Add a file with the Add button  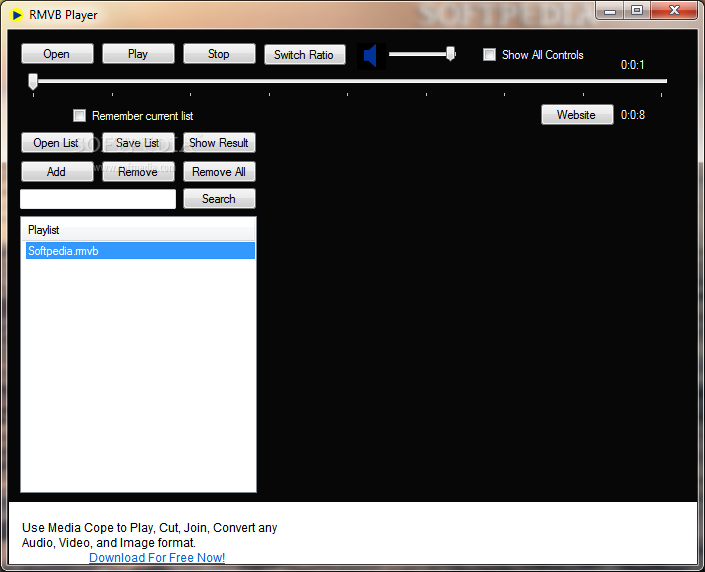pyautogui.click(x=57, y=172)
